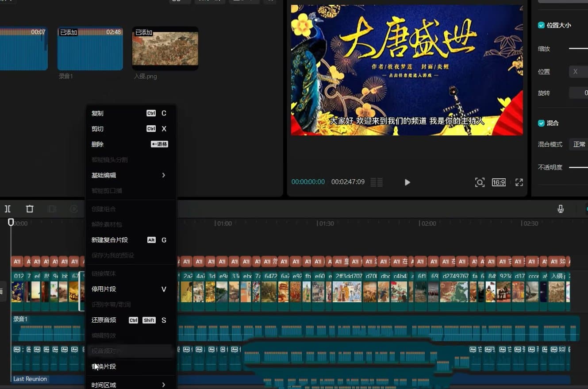
Task: Select the split clip tool in the timeline toolbar
Action: point(8,208)
